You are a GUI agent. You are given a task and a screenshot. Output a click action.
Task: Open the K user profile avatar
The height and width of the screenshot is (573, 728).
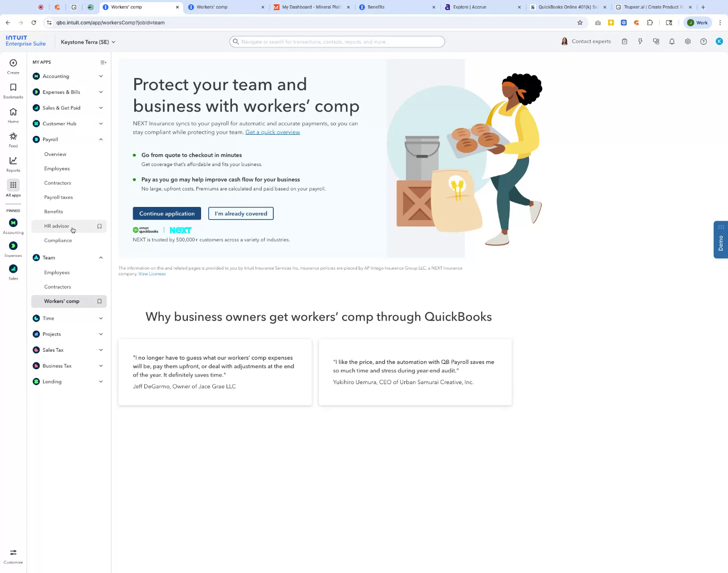point(720,41)
